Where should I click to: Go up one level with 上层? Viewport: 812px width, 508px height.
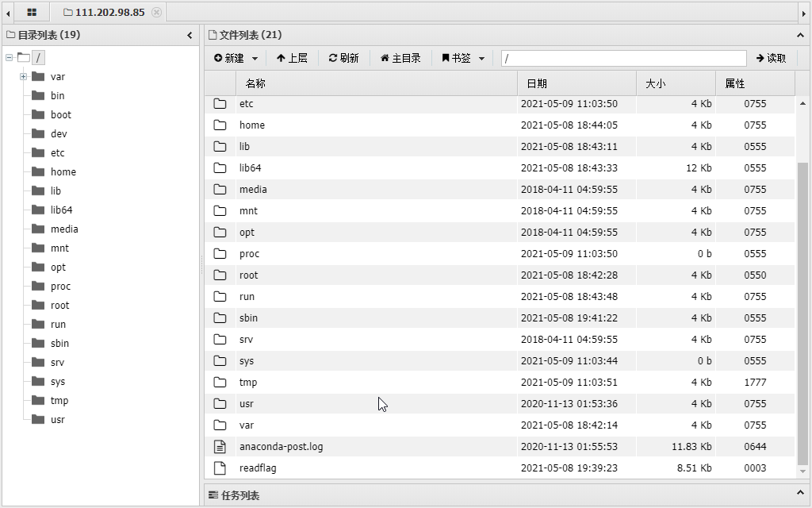coord(292,58)
